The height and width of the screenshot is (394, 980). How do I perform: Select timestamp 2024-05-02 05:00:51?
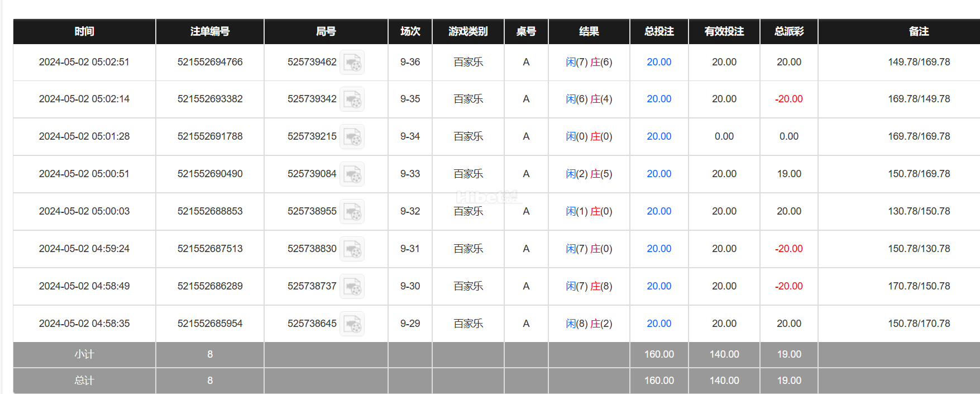(84, 174)
